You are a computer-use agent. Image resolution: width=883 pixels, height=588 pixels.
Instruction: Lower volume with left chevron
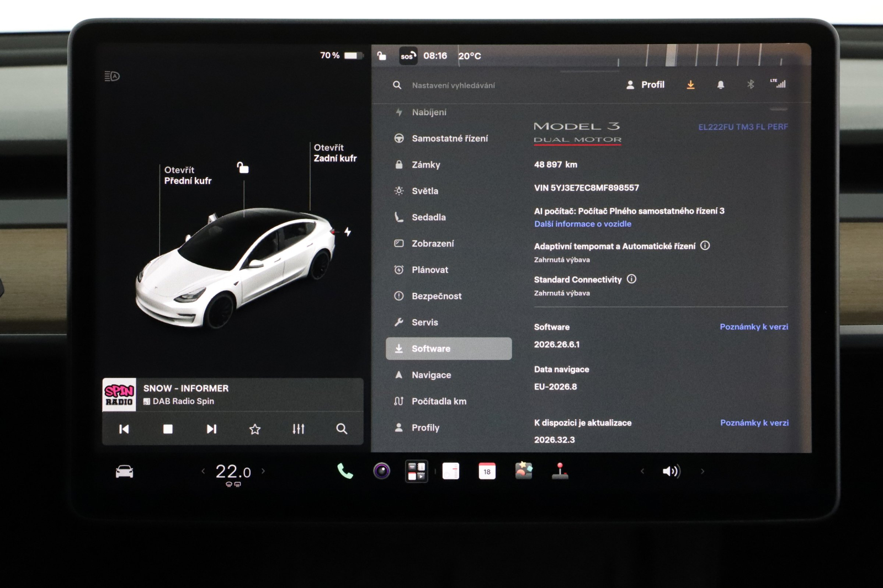642,471
